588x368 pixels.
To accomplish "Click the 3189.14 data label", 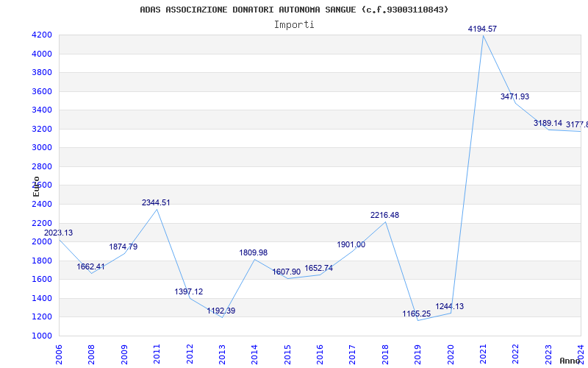I will point(548,123).
